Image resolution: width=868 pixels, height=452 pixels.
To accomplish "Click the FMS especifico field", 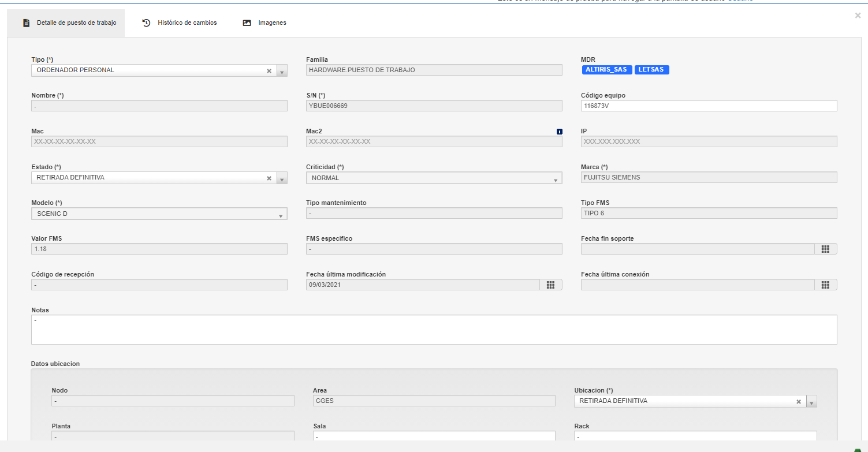I will pos(434,249).
